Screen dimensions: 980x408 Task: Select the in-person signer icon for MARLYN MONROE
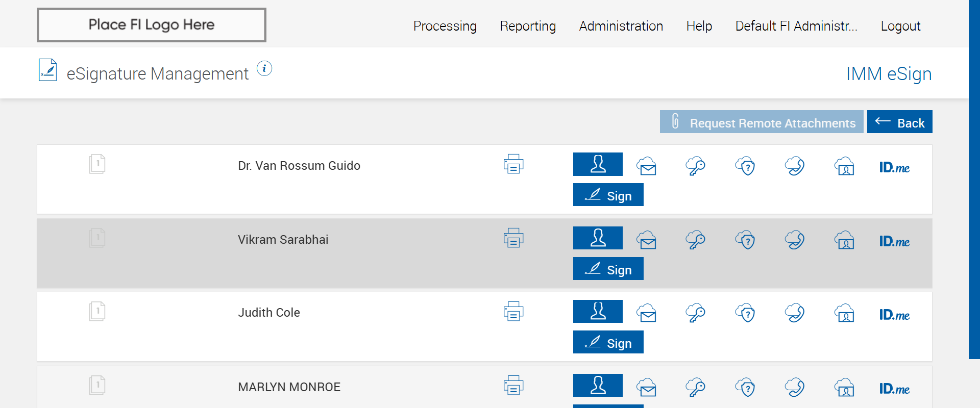coord(598,385)
